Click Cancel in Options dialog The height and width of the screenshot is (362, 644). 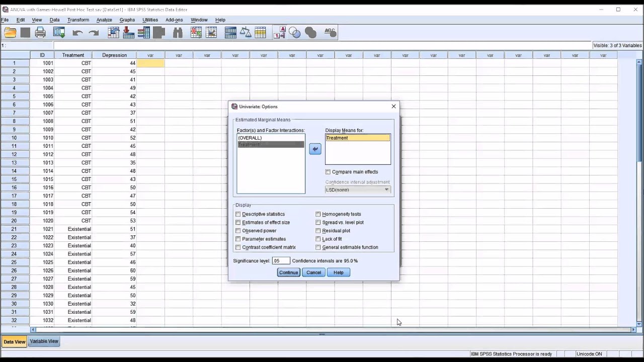click(313, 273)
